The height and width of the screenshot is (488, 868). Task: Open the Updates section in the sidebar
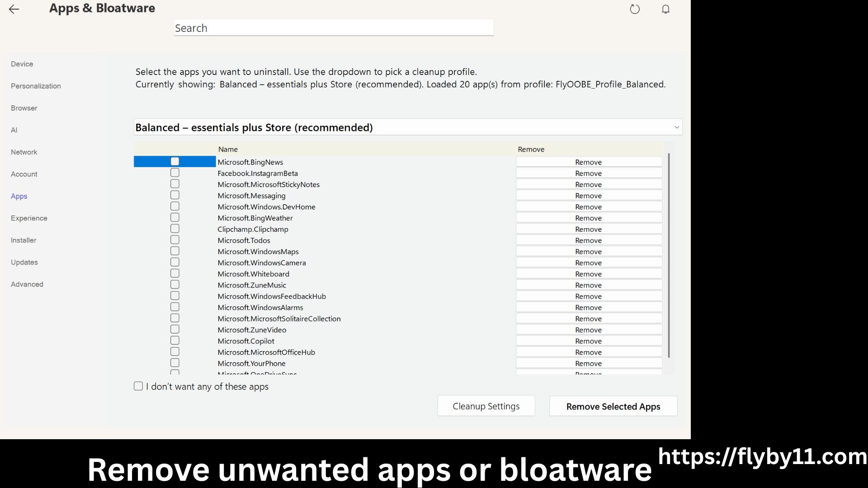click(24, 262)
